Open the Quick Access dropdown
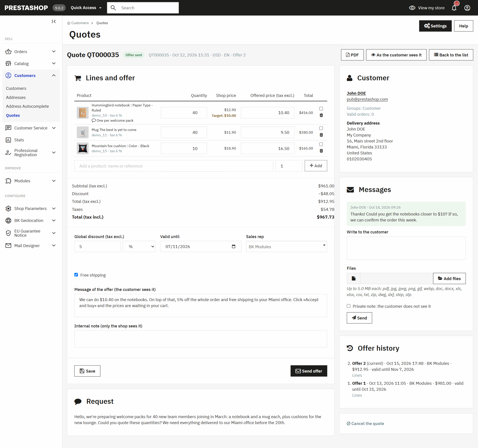 tap(86, 8)
